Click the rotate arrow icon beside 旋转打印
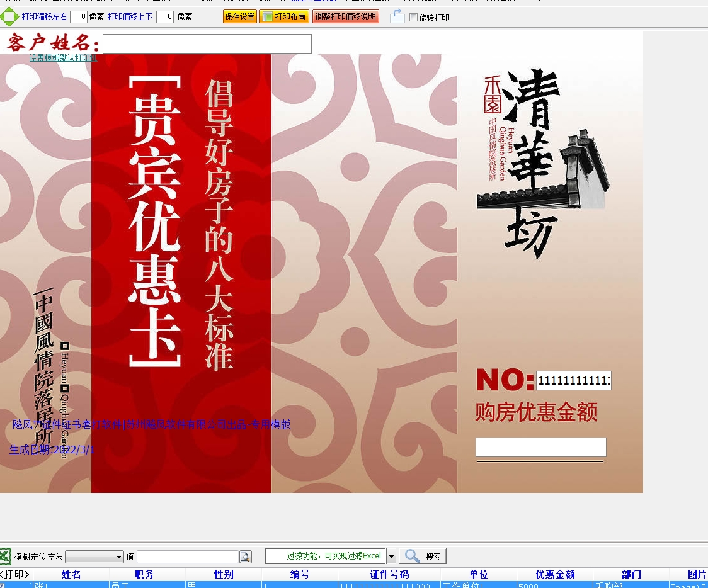708x588 pixels. point(397,17)
